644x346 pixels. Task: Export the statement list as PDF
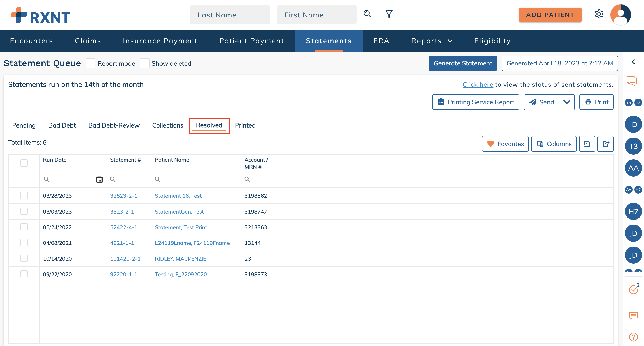(587, 144)
